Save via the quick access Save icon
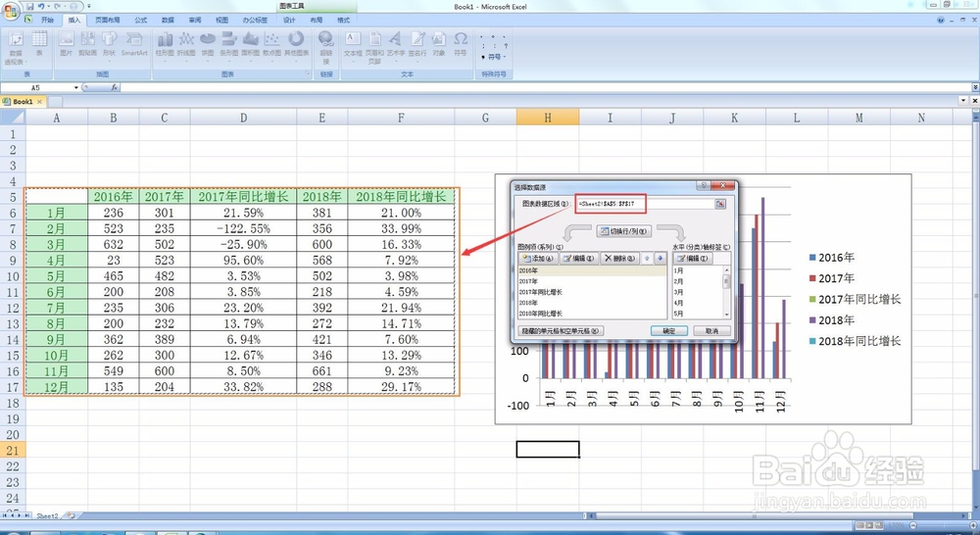This screenshot has height=535, width=980. [29, 6]
